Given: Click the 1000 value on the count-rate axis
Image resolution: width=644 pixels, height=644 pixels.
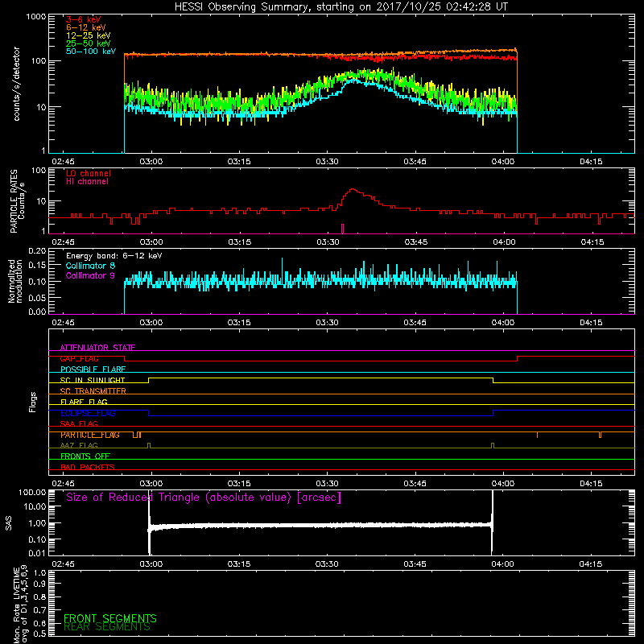Looking at the screenshot, I should 35,17.
